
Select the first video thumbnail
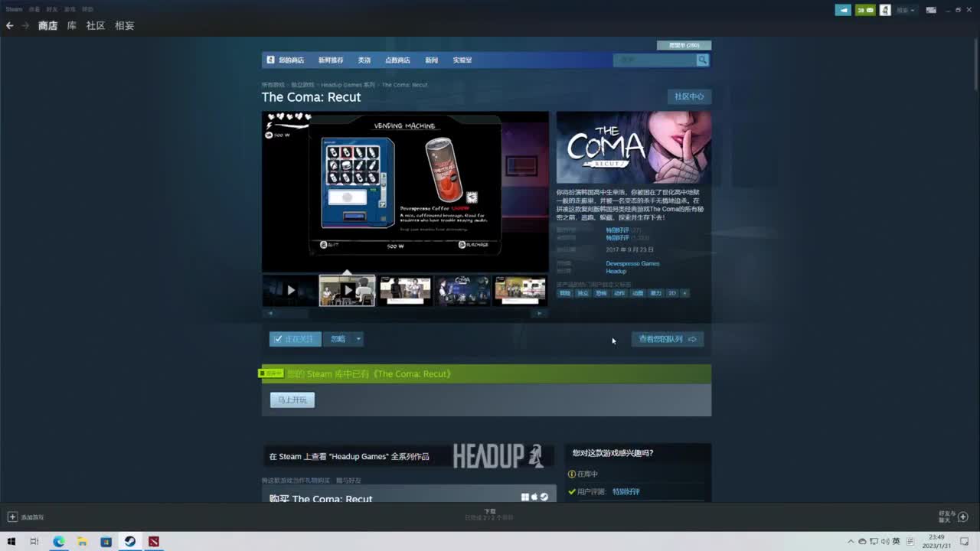[290, 291]
